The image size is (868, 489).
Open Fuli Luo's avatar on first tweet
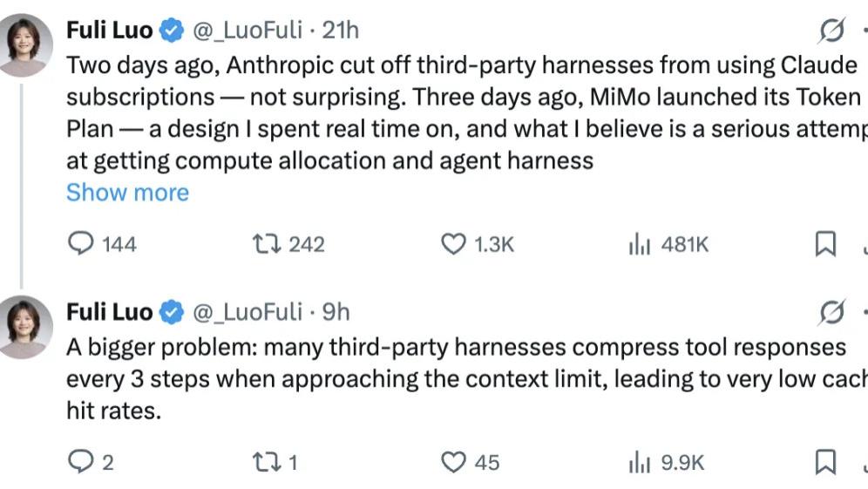tap(26, 45)
